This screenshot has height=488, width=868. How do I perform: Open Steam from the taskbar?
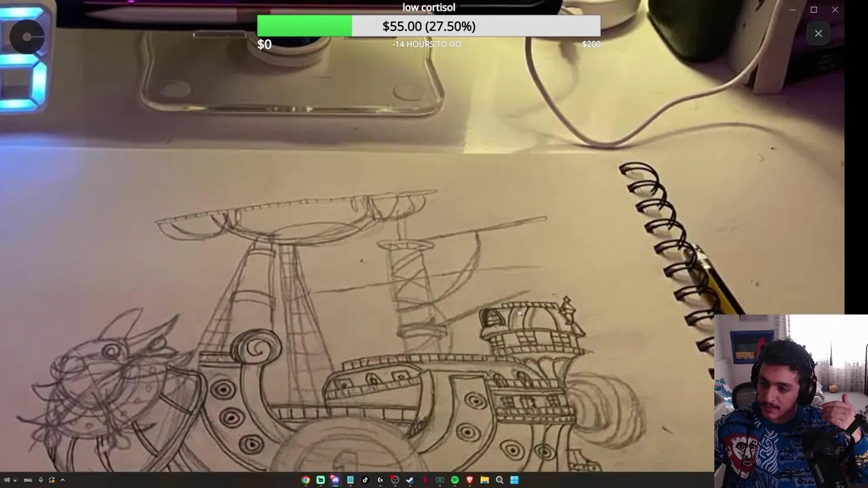pos(410,480)
